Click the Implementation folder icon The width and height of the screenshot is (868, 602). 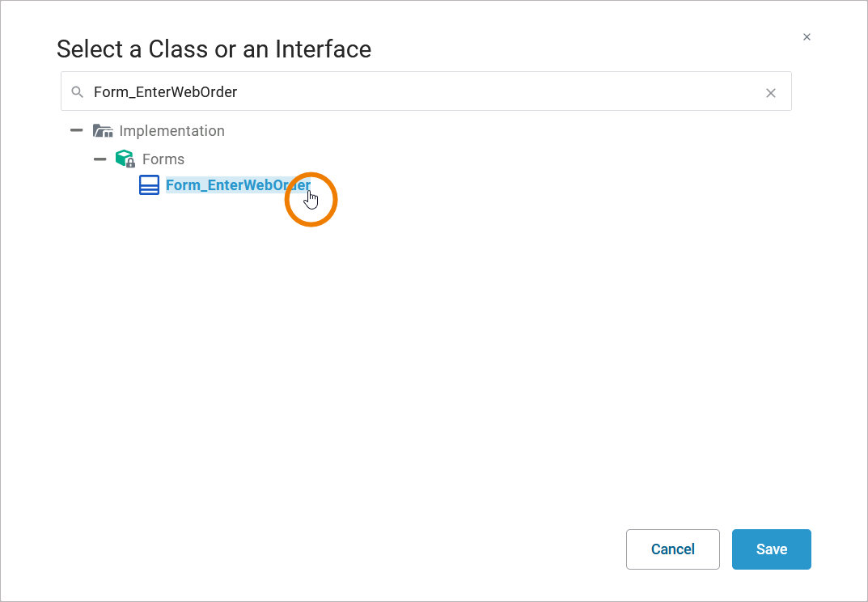coord(103,131)
